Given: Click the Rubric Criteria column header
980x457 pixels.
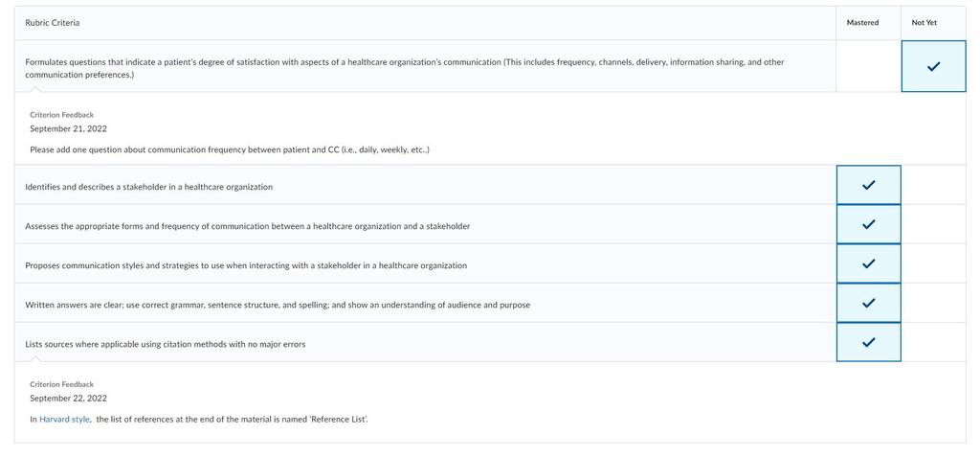Looking at the screenshot, I should tap(53, 23).
